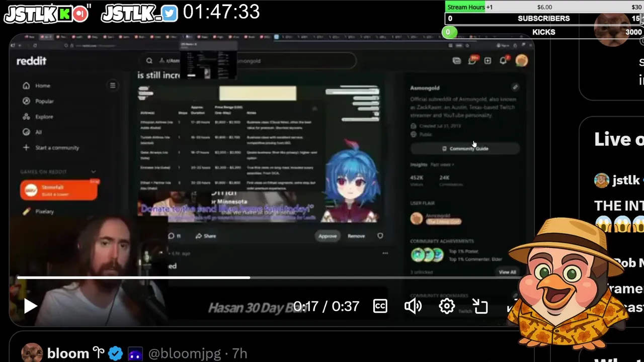The width and height of the screenshot is (644, 362).
Task: Open All in reddit sidebar
Action: pos(32,132)
